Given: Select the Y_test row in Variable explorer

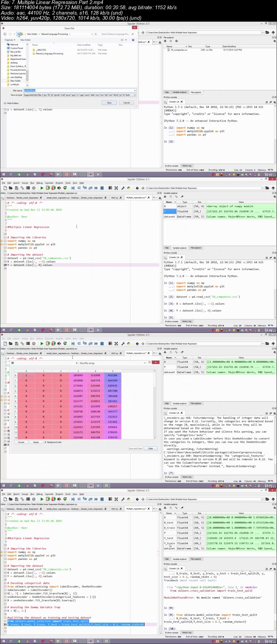Looking at the screenshot, I should pyautogui.click(x=220, y=538).
